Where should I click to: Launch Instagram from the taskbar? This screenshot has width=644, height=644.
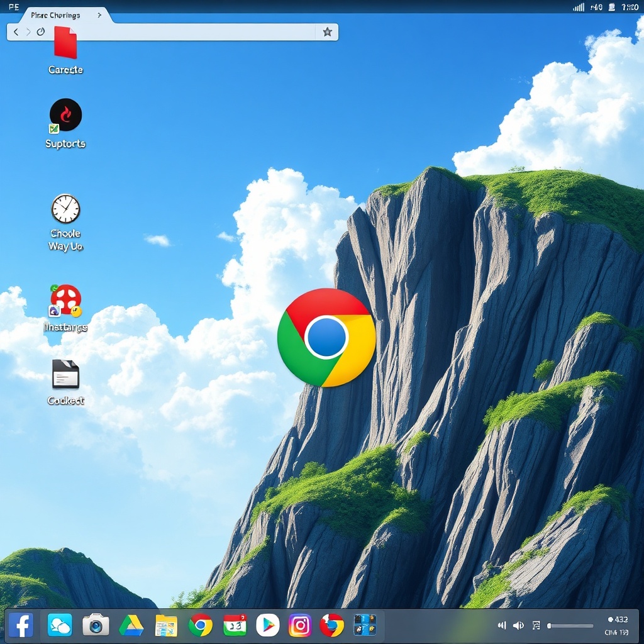pyautogui.click(x=300, y=625)
